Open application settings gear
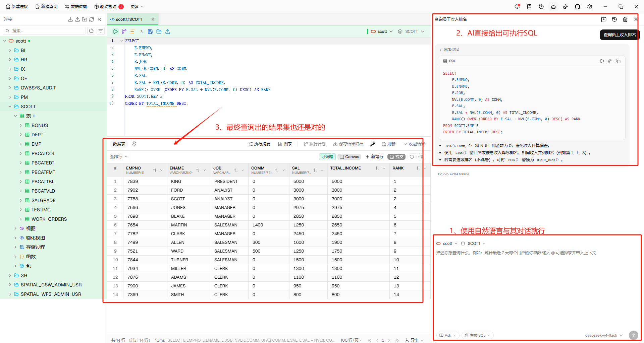 (x=590, y=7)
